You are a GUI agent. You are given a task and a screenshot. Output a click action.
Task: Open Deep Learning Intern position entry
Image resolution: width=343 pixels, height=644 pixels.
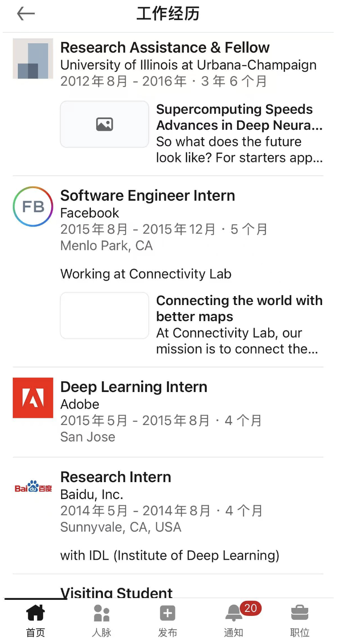click(134, 387)
